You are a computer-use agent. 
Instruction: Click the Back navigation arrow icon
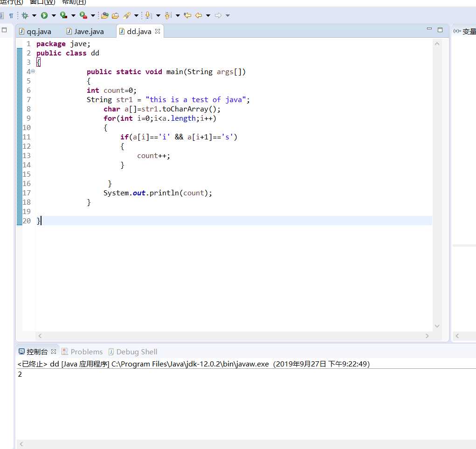199,15
